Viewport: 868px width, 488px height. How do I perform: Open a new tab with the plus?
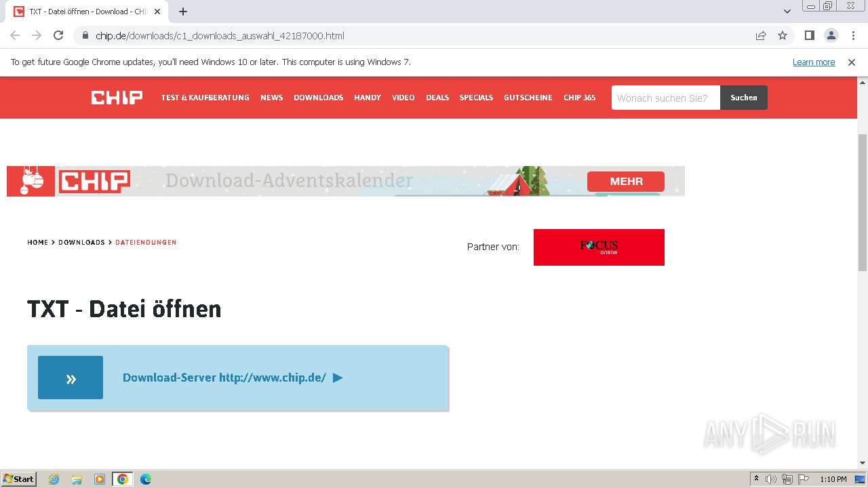coord(183,12)
